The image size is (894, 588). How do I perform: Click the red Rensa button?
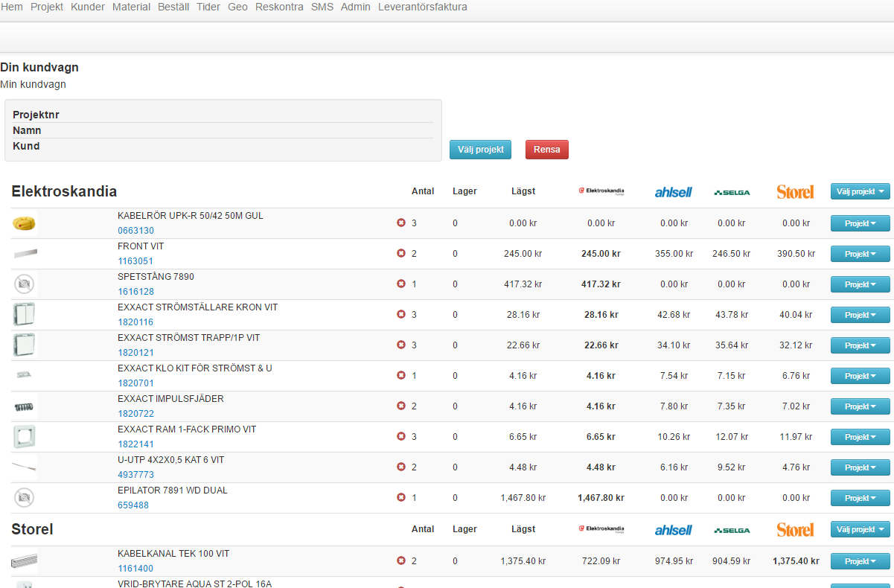(x=546, y=150)
